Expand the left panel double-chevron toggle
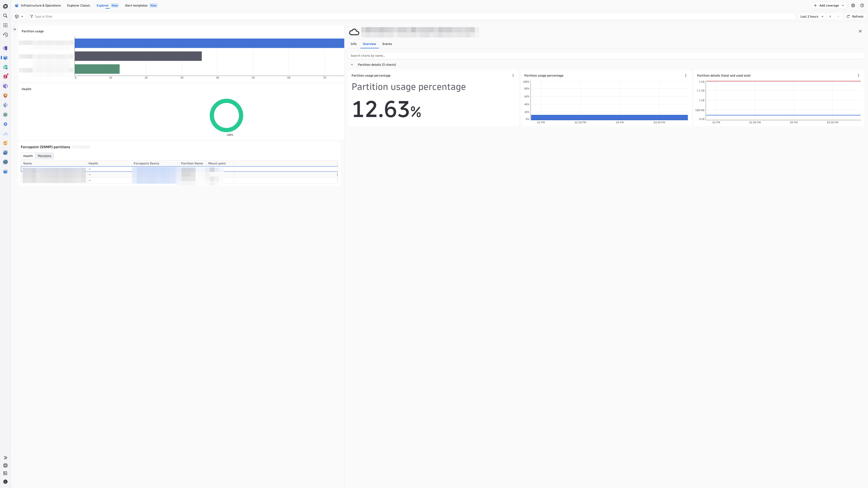Screen dimensions: 868x488 click(15, 29)
